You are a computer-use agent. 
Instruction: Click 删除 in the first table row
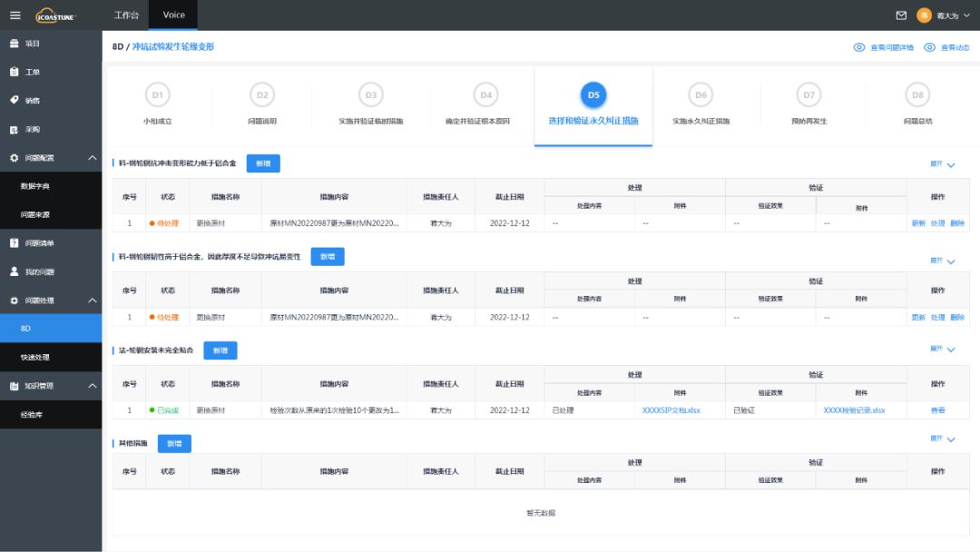coord(957,223)
